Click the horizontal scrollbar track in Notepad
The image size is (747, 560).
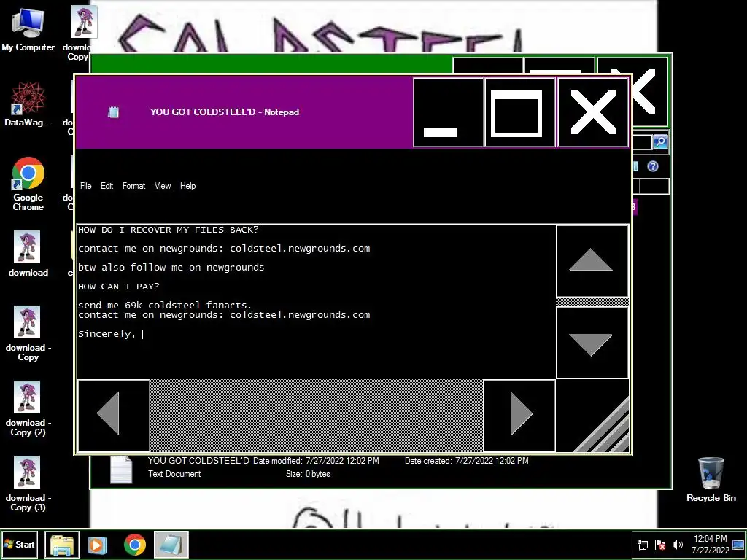point(317,415)
